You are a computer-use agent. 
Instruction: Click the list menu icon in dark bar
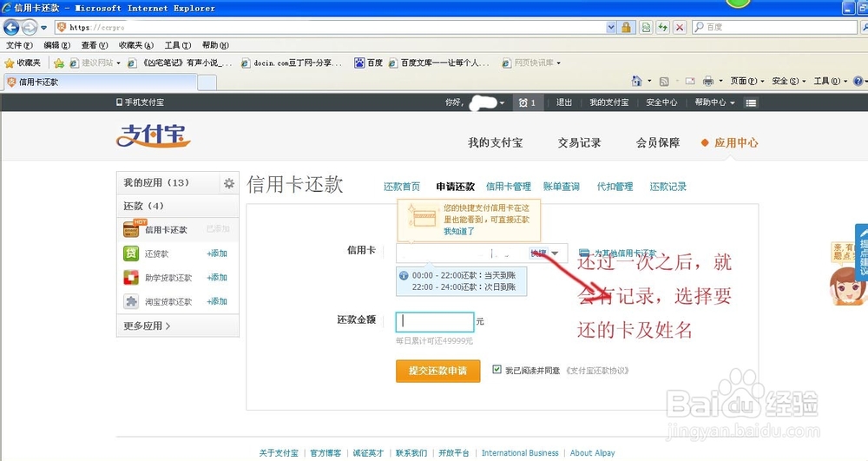pyautogui.click(x=751, y=103)
